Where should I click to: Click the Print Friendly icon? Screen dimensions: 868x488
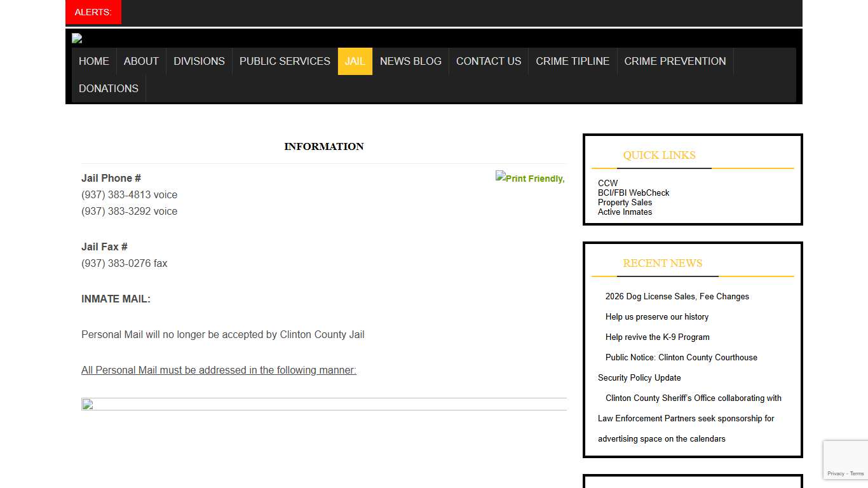click(x=530, y=178)
